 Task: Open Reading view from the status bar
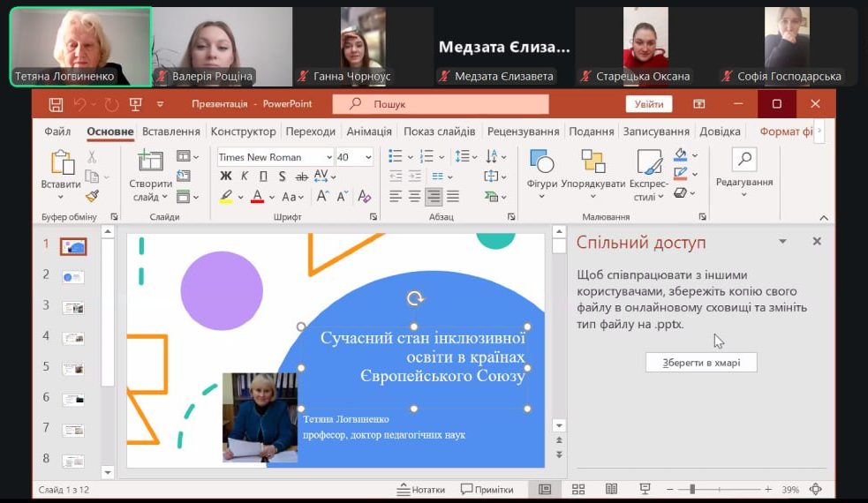click(x=611, y=490)
